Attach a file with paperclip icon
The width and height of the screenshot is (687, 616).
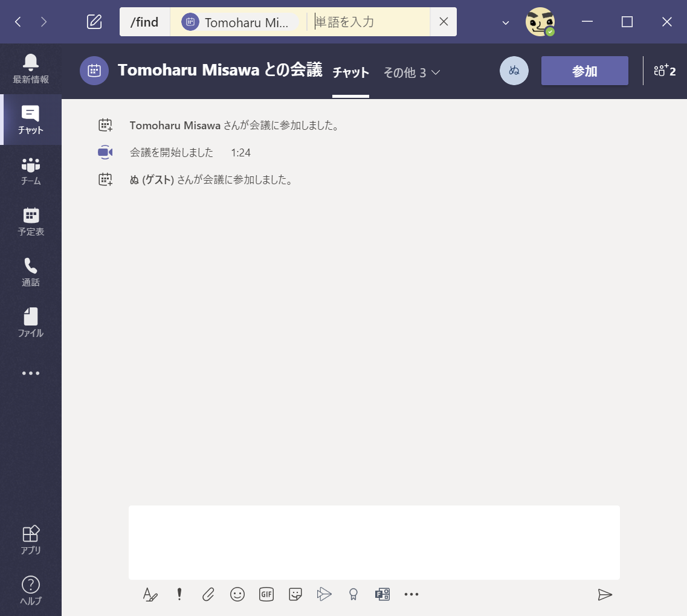tap(208, 594)
